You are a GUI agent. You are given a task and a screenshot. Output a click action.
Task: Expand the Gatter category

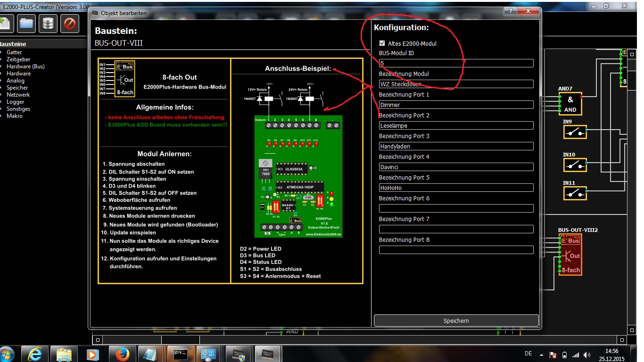tap(14, 52)
